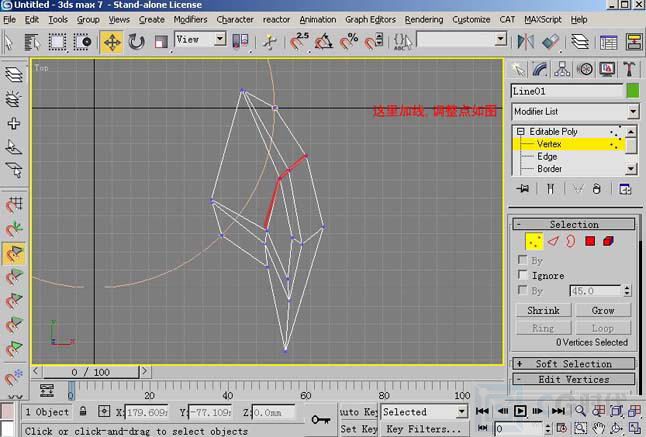Select Edge sub-object icon in Selection
This screenshot has height=437, width=646.
click(553, 241)
